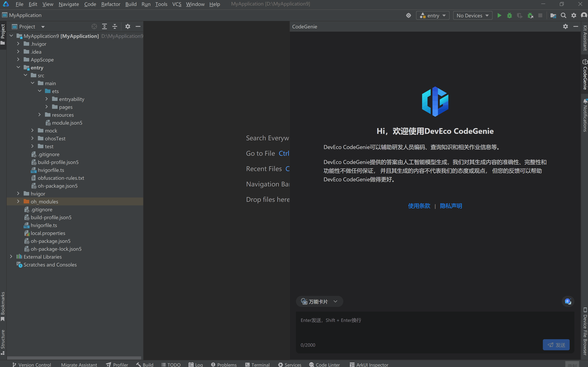Image resolution: width=588 pixels, height=367 pixels.
Task: Open Search Everywhere magnifier icon
Action: (x=563, y=16)
